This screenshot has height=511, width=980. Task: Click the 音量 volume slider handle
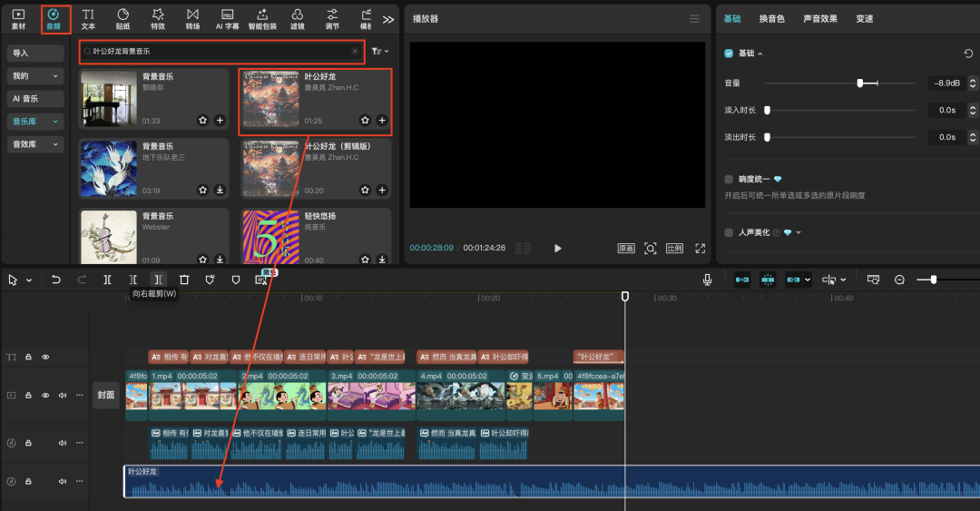859,83
